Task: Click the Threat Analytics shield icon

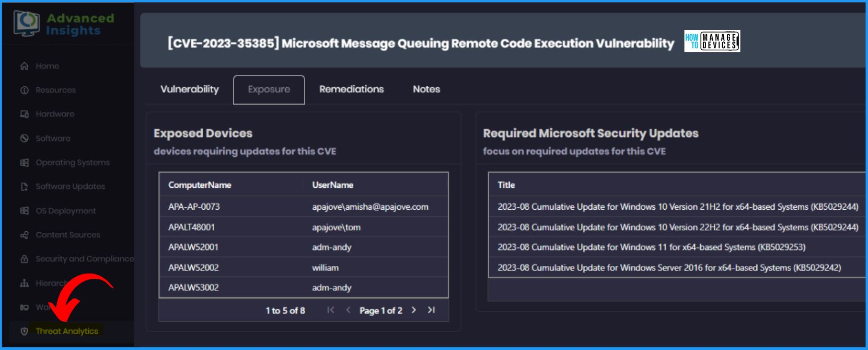Action: [24, 331]
